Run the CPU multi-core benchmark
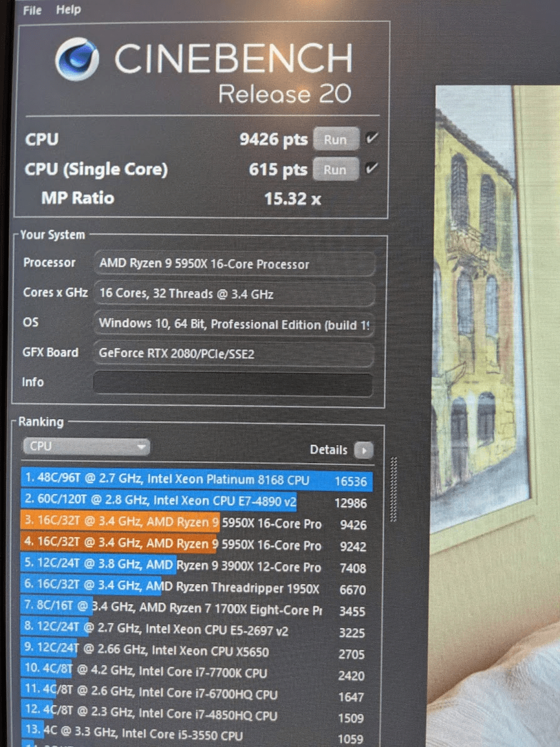This screenshot has width=560, height=747. pyautogui.click(x=335, y=140)
